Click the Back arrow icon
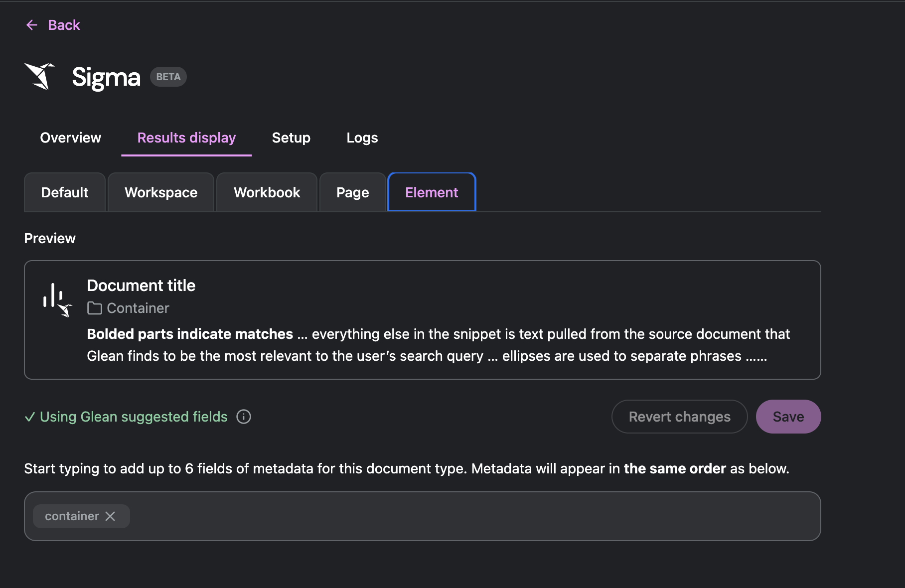This screenshot has width=905, height=588. tap(32, 25)
